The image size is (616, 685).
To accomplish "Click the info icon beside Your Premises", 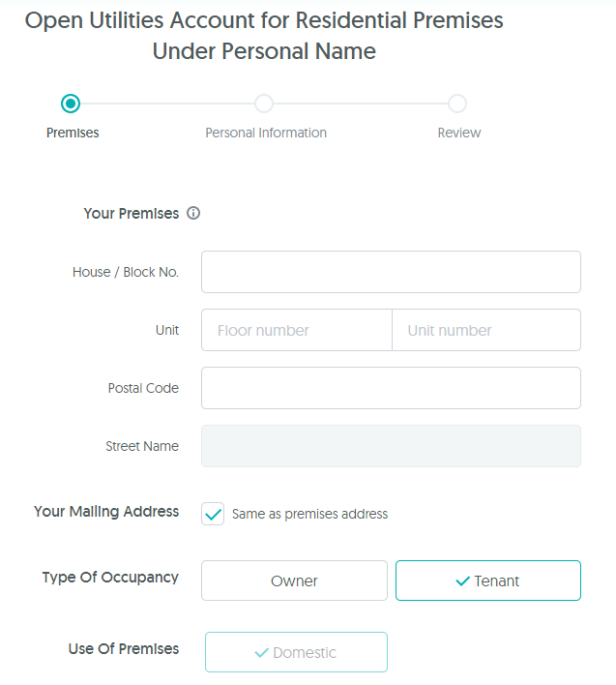I will (193, 213).
